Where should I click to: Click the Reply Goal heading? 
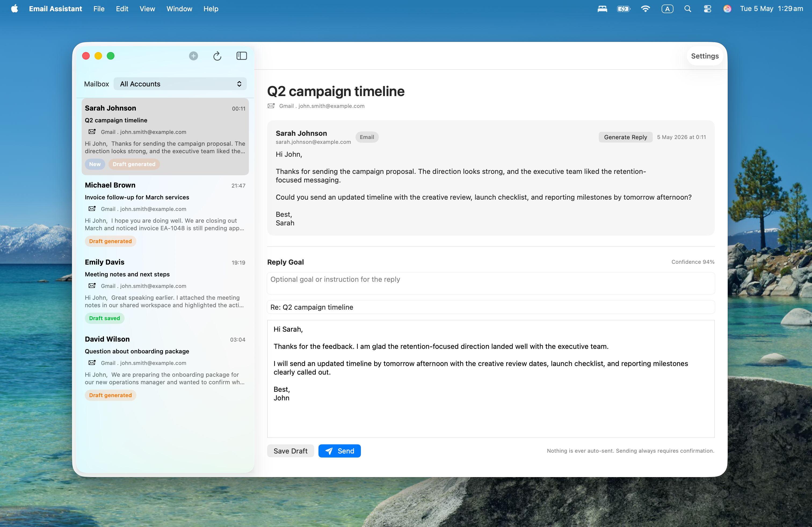pos(285,262)
